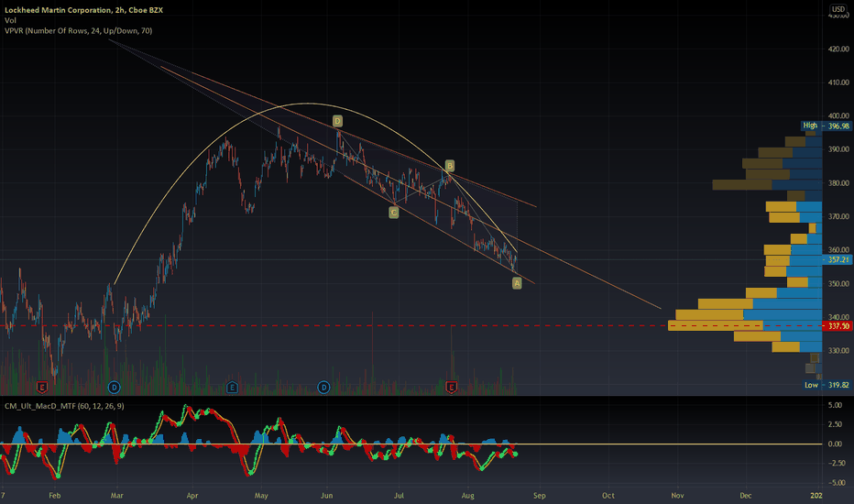Click the 400.00 price axis value
Screen dimensions: 854x504
[x=838, y=115]
